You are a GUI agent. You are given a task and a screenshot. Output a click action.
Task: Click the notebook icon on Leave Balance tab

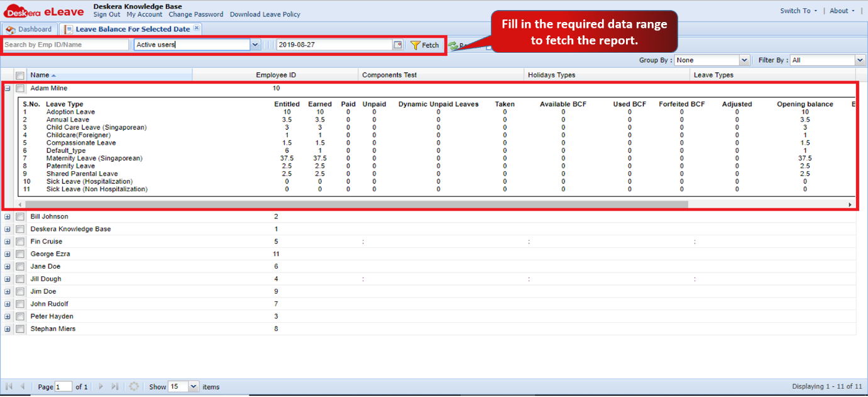(x=68, y=30)
